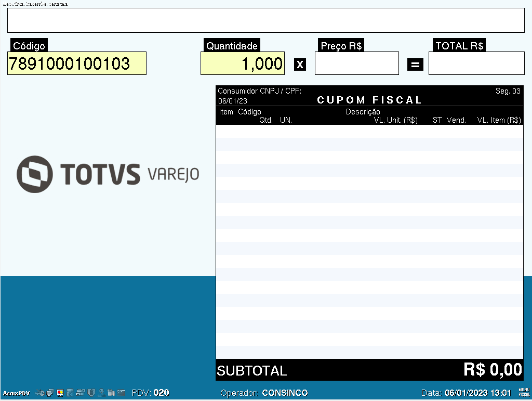Click the Operador: CONSINCO text
Image resolution: width=532 pixels, height=401 pixels.
tap(264, 393)
